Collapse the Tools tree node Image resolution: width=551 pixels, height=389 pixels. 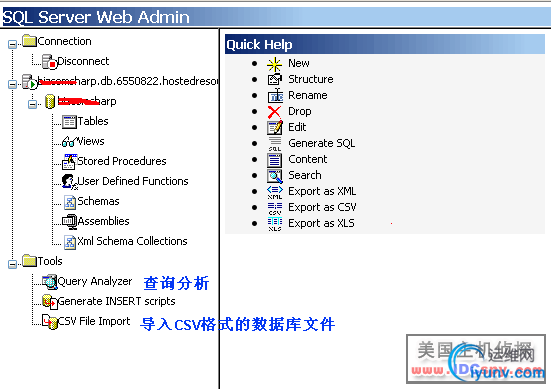pos(12,264)
